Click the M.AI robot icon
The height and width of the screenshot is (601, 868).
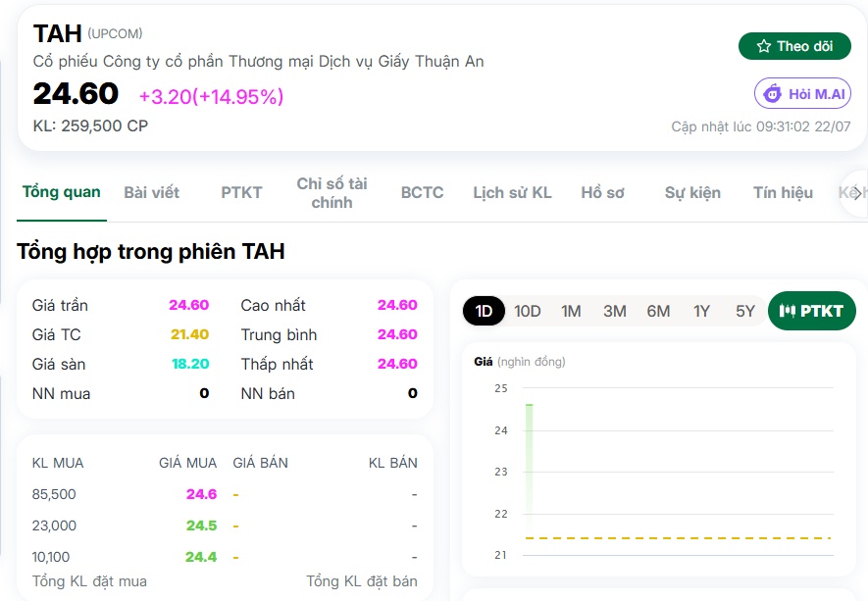click(773, 93)
